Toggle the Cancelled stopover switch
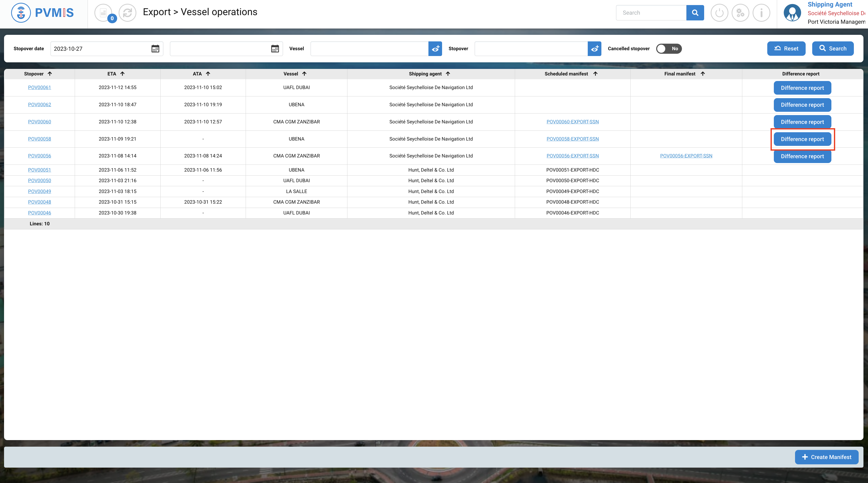The height and width of the screenshot is (483, 868). (x=669, y=48)
